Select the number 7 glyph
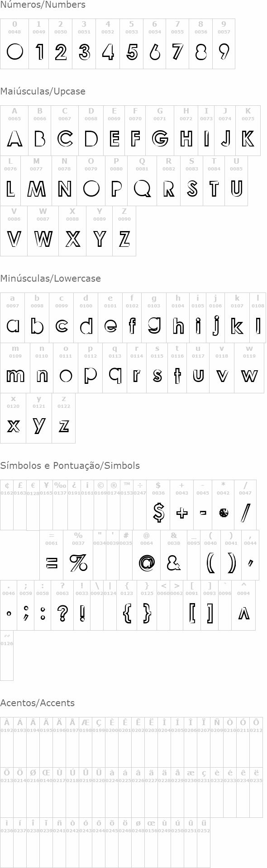Image resolution: width=267 pixels, height=868 pixels. (x=177, y=52)
